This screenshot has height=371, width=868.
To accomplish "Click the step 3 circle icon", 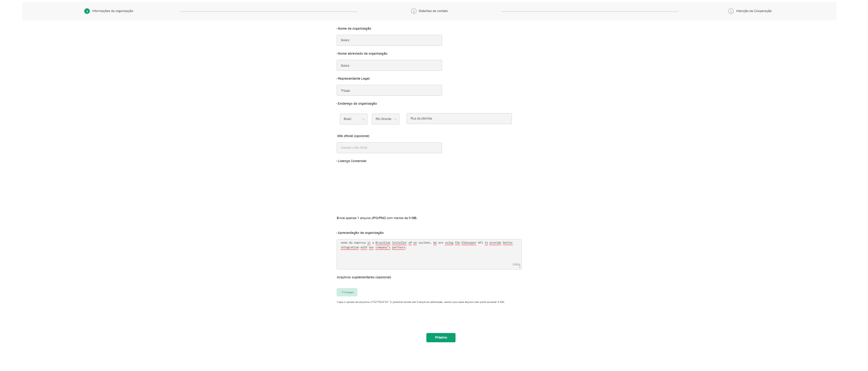I will [731, 11].
